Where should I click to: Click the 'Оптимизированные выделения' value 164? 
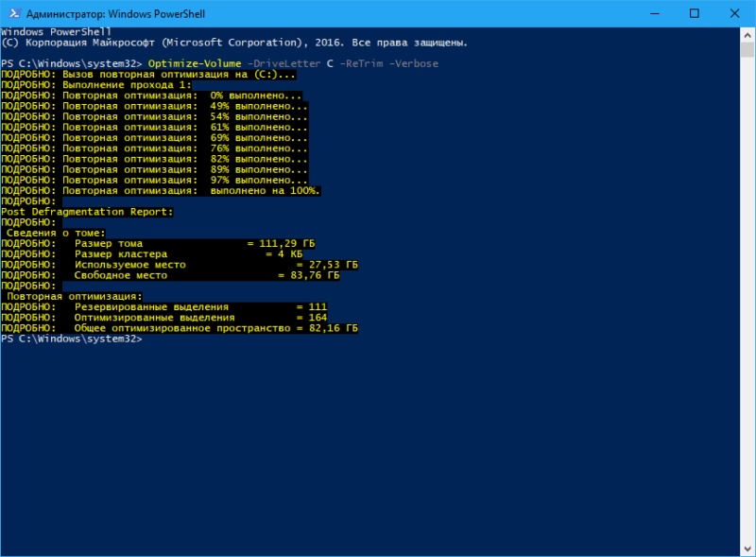(318, 318)
